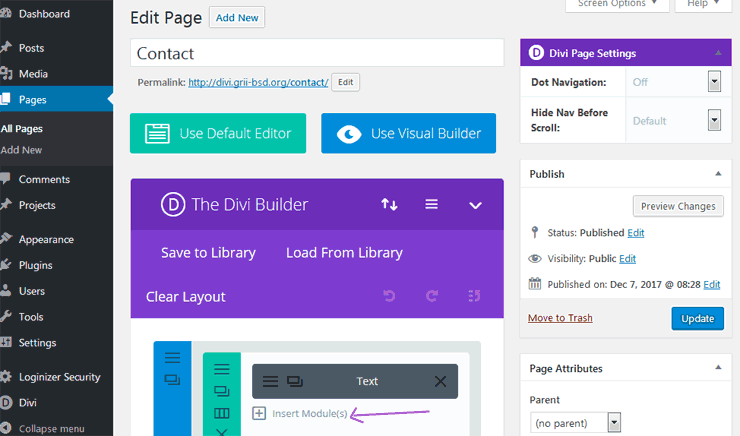Switch with Use Default Editor button
The image size is (740, 436).
(218, 133)
